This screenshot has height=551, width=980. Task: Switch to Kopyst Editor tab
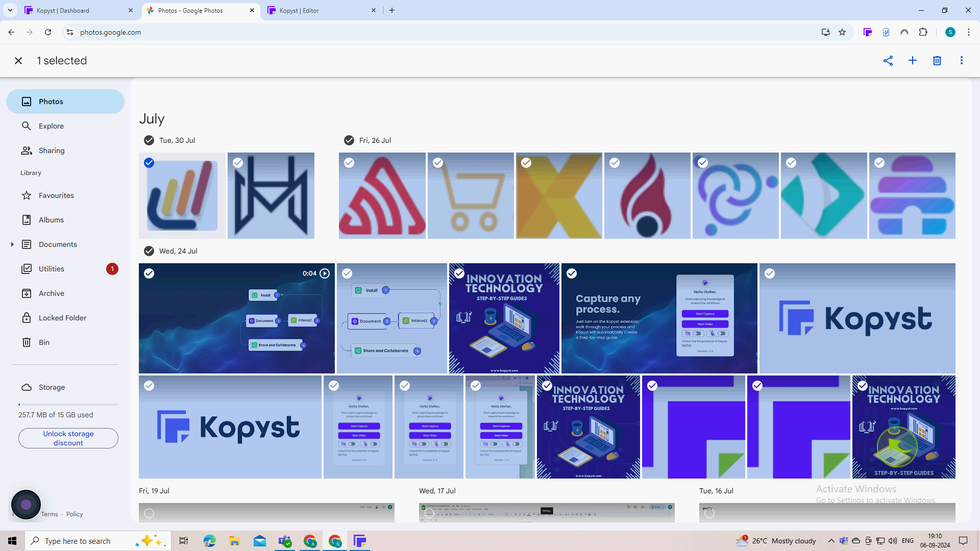click(x=322, y=10)
